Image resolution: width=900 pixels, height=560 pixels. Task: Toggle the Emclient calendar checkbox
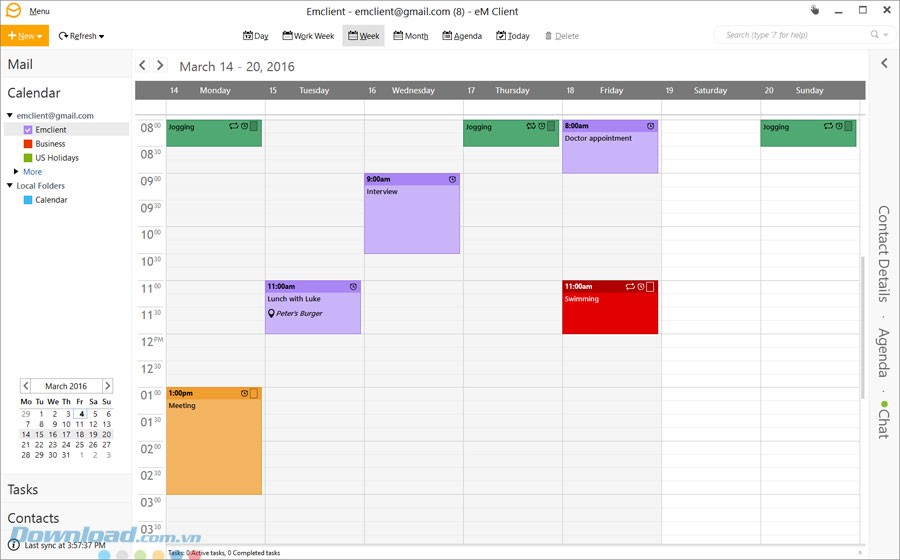(x=28, y=130)
